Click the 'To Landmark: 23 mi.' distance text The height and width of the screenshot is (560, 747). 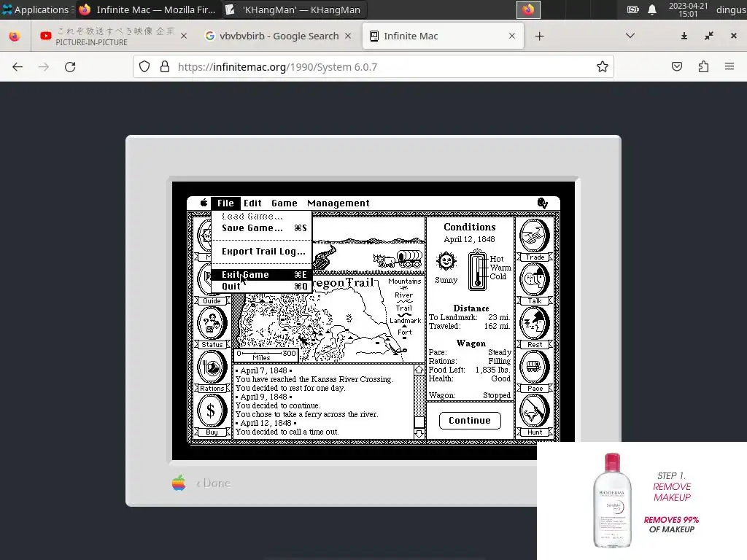tap(469, 317)
